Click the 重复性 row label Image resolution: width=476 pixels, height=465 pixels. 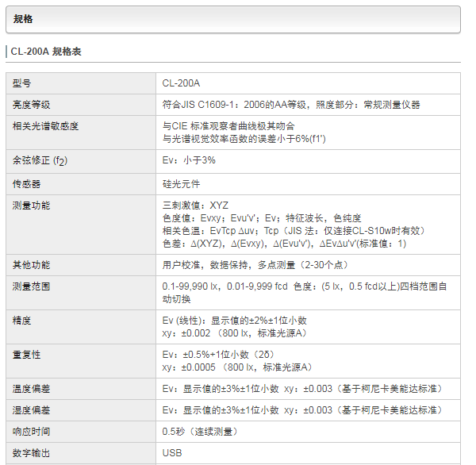tap(26, 355)
